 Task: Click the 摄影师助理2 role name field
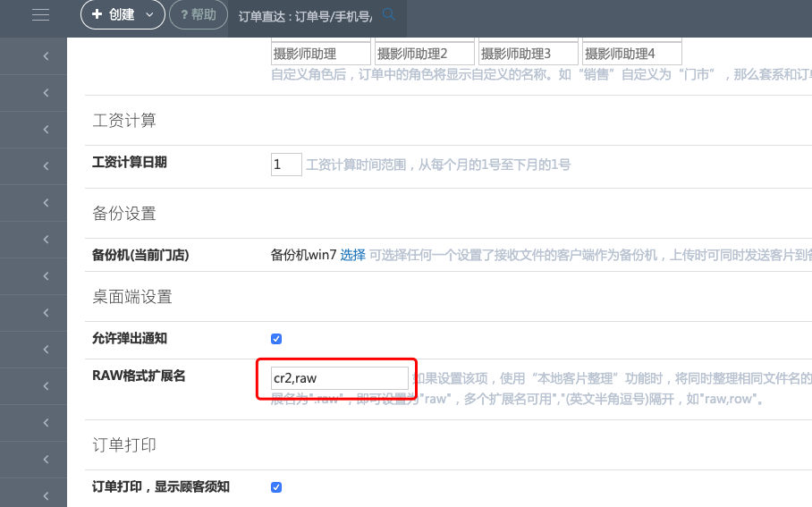(424, 54)
